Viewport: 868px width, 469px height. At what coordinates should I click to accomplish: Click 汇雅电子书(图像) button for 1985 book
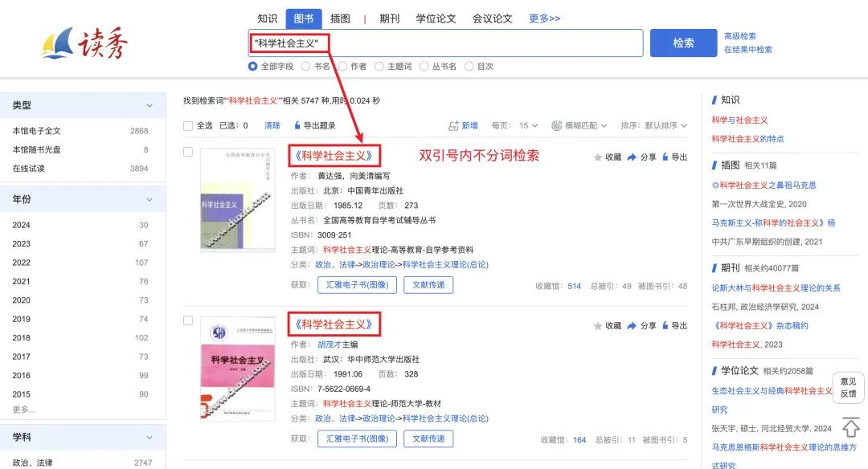tap(357, 285)
